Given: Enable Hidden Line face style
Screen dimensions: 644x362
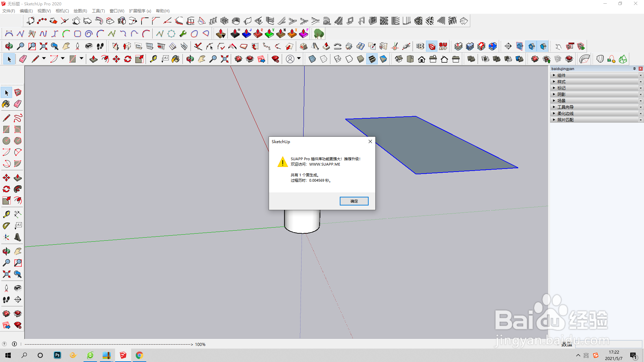Looking at the screenshot, I should (349, 59).
